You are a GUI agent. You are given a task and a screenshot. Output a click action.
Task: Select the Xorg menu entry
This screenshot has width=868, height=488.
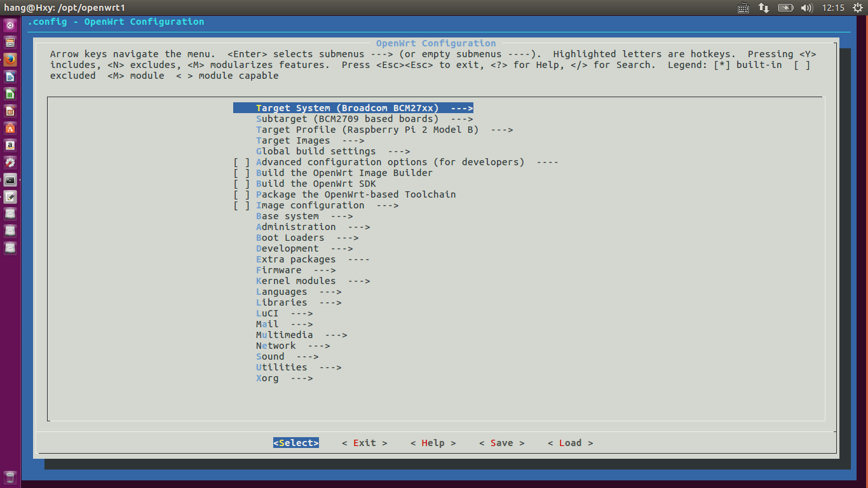[x=285, y=378]
